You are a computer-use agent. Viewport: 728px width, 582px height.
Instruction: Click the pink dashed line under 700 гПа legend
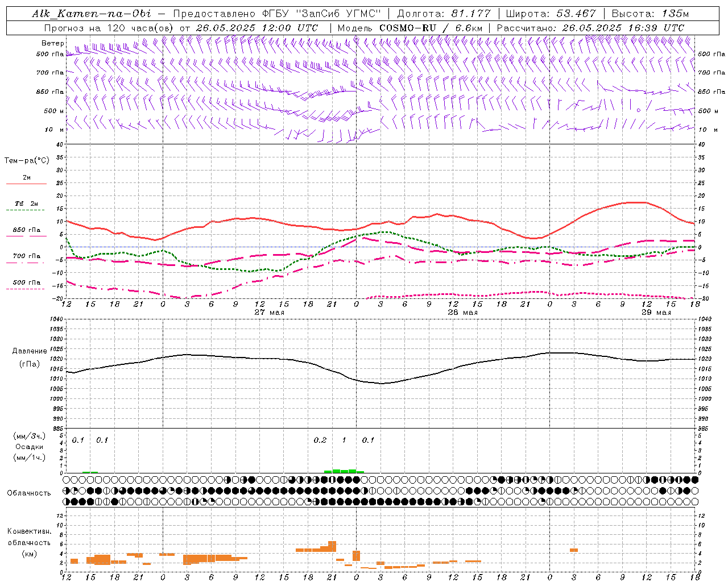pyautogui.click(x=26, y=263)
